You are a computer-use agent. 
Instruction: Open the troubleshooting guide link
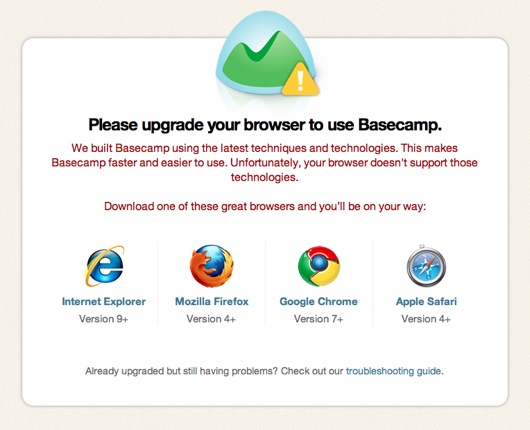[x=393, y=371]
